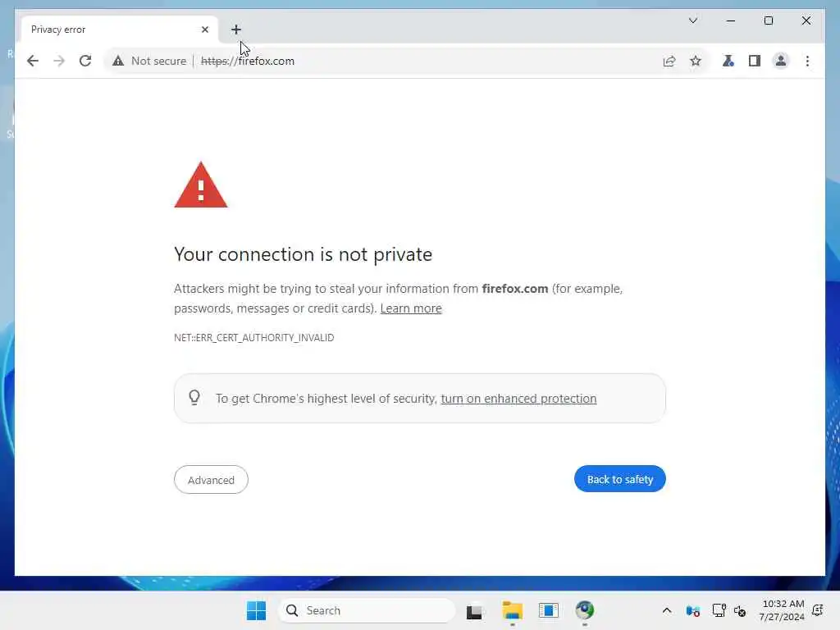Bookmark this page with the star icon
The image size is (840, 630).
coord(696,61)
